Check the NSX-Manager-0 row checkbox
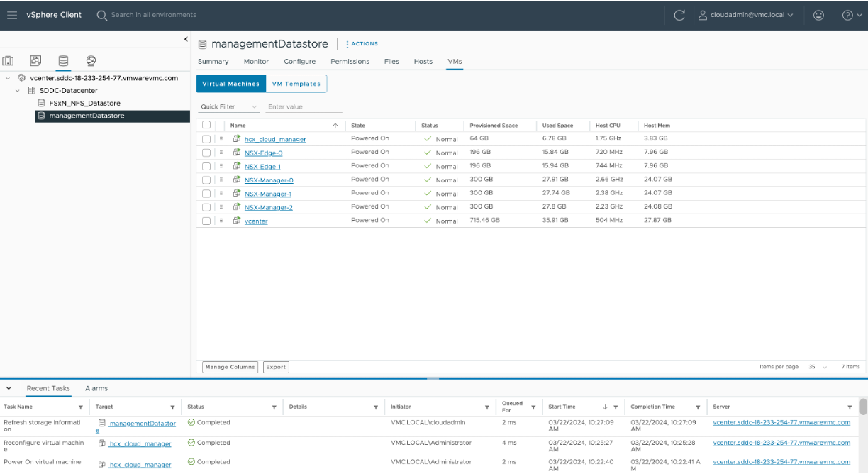Screen dimensions: 868x474 tap(206, 180)
